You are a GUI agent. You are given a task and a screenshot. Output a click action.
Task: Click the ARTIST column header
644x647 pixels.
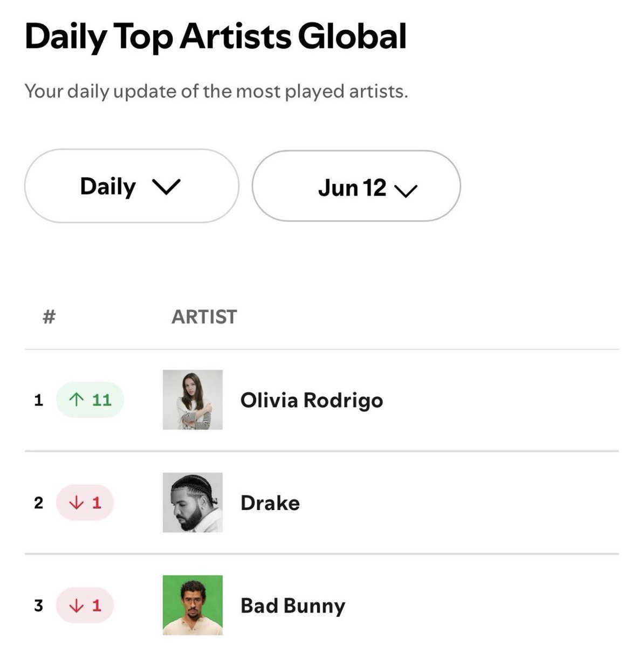(x=204, y=317)
